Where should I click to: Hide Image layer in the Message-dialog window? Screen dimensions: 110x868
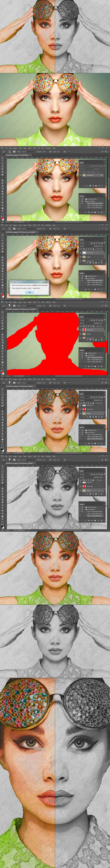point(81,257)
